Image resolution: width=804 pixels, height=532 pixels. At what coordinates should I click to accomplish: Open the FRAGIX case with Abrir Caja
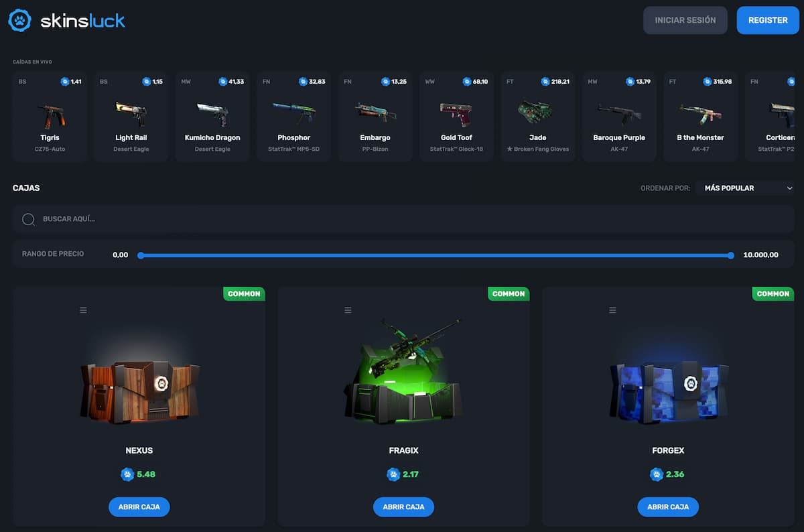coord(404,507)
